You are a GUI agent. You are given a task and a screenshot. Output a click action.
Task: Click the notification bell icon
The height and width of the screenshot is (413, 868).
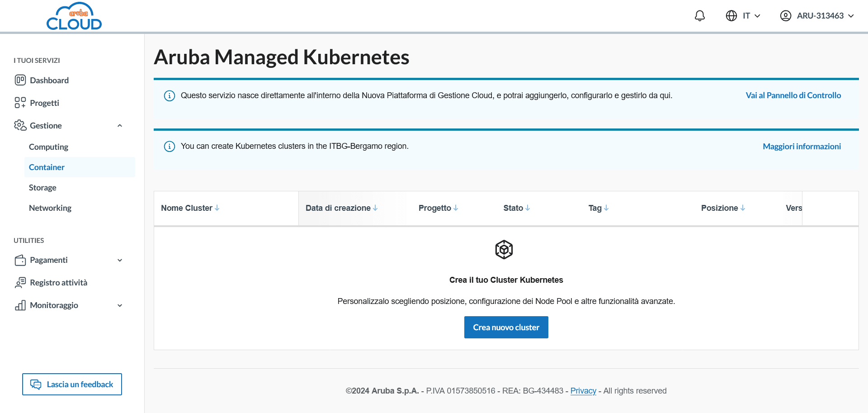(699, 16)
